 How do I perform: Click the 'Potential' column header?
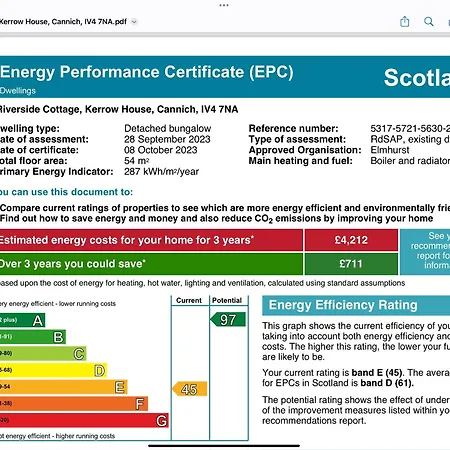227,300
